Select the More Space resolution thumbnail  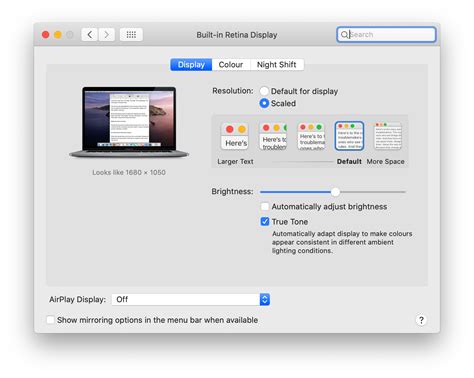pos(387,136)
